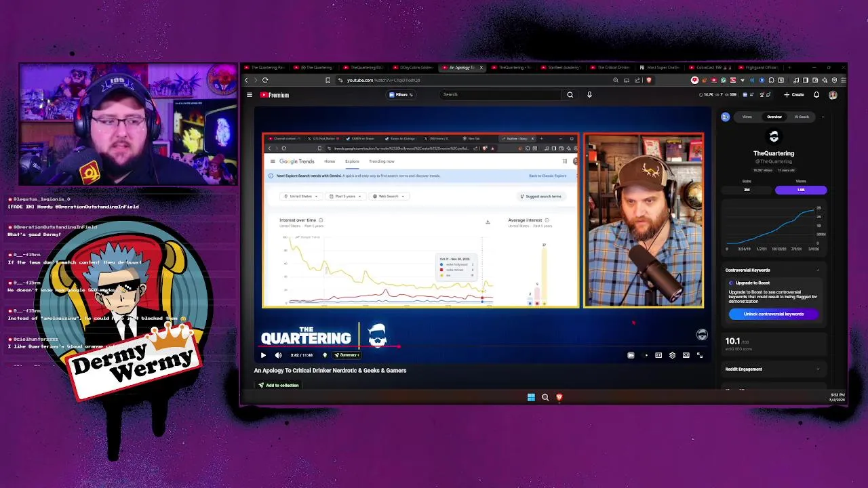Open the video settings gear
Image resolution: width=868 pixels, height=488 pixels.
tap(672, 355)
